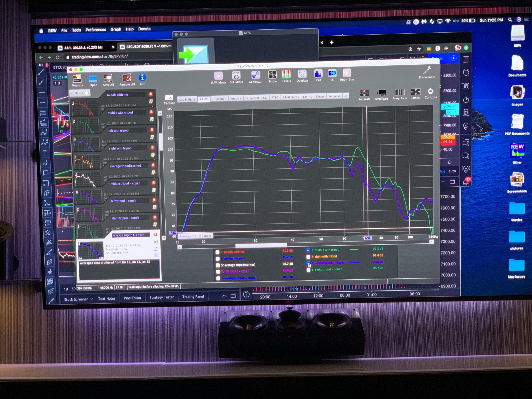This screenshot has width=532, height=399.
Task: Switch to the Distortion tab
Action: coord(219,99)
